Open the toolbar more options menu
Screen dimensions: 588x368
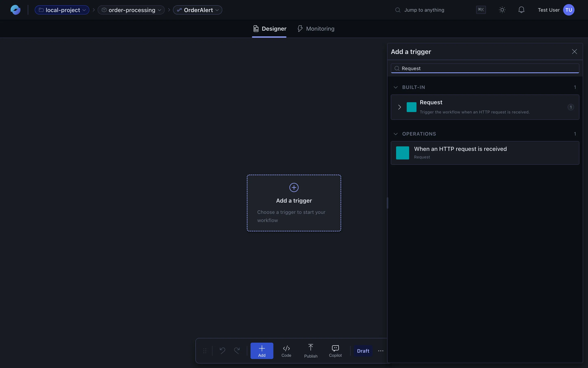coord(381,351)
